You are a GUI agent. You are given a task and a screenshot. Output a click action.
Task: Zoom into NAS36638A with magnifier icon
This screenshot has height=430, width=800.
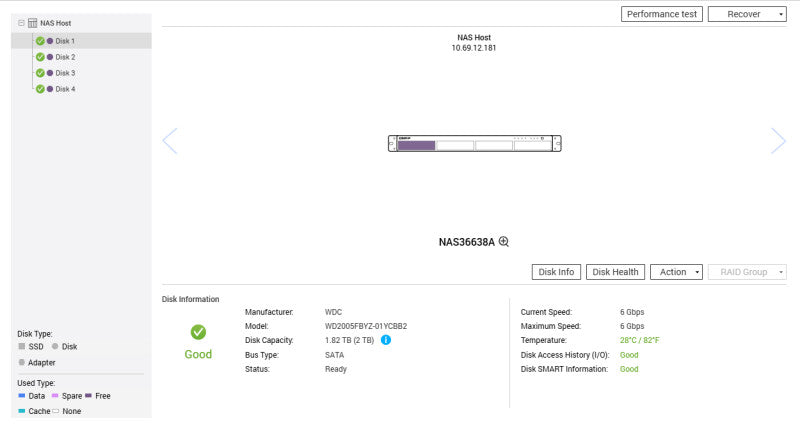pyautogui.click(x=504, y=241)
